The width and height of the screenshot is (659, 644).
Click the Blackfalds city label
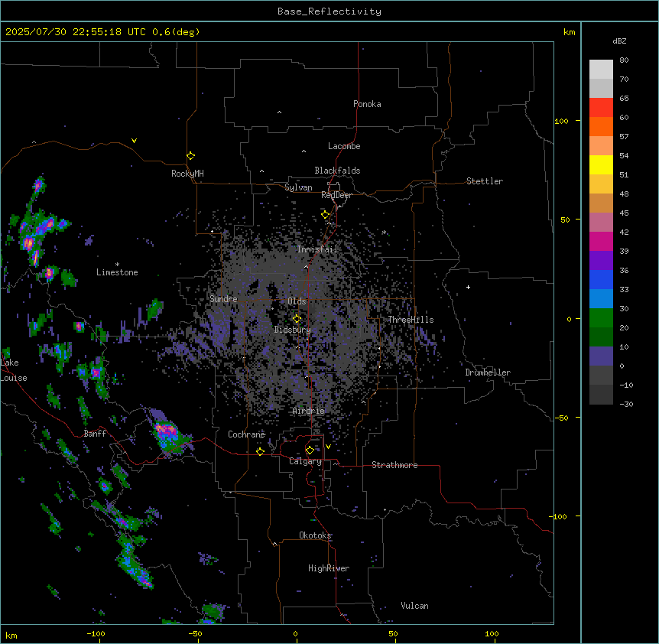click(337, 171)
